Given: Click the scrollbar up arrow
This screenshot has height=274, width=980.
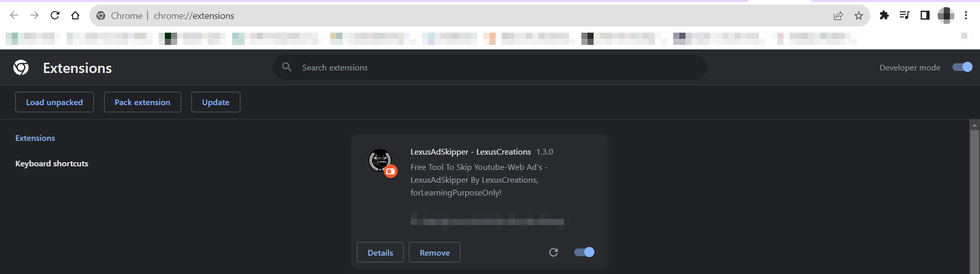Looking at the screenshot, I should pos(974,125).
